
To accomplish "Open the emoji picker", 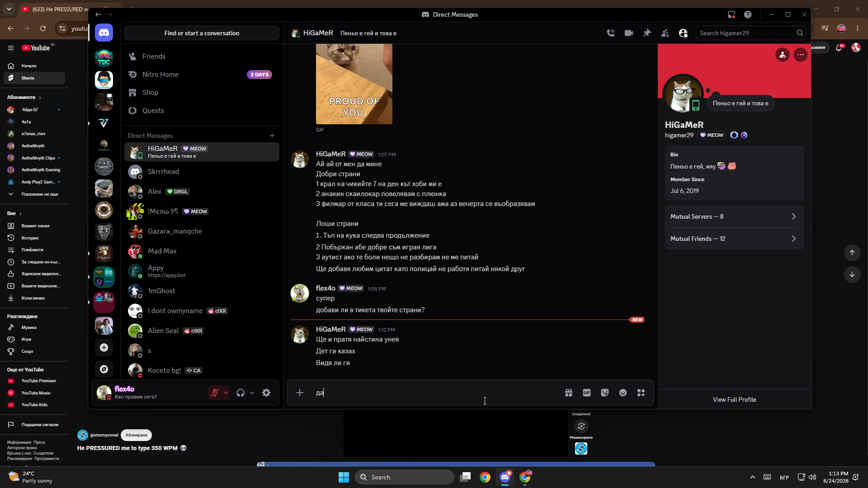I will (x=623, y=393).
